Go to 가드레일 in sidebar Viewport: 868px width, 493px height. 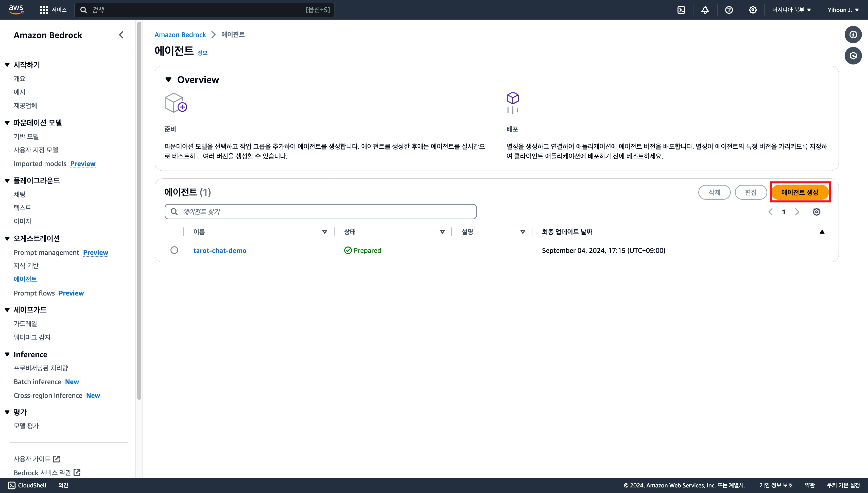[x=25, y=324]
